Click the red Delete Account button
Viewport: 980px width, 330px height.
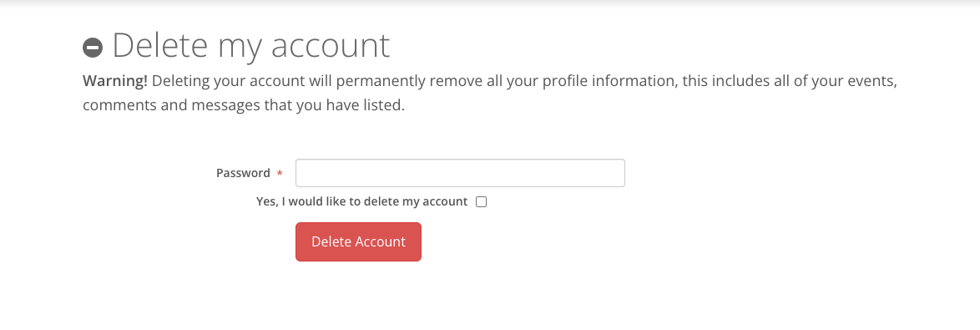(x=358, y=242)
